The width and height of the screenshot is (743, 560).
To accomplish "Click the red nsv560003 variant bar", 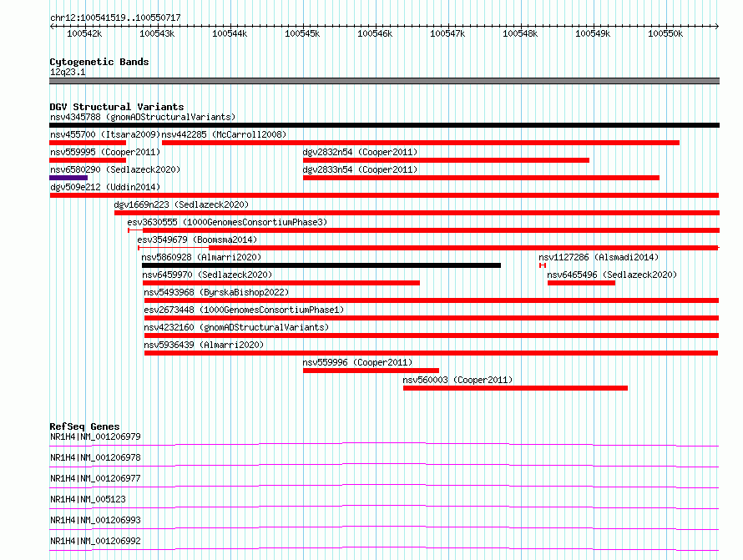I will coord(516,388).
